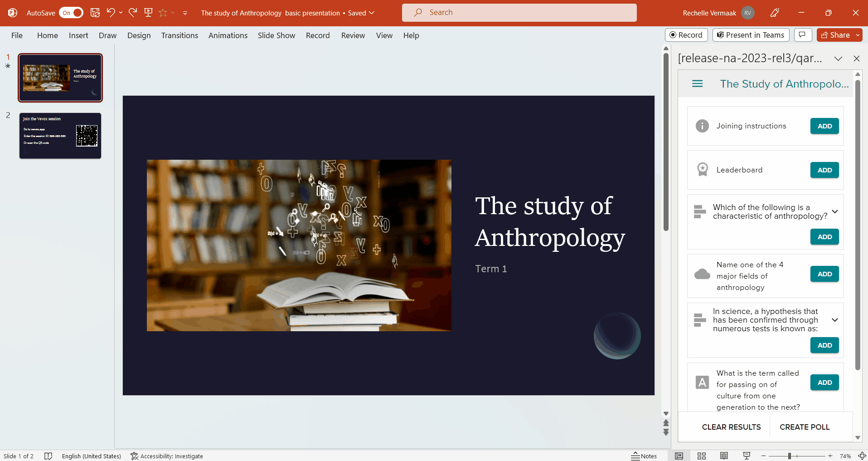Open Reading View from the status bar
The height and width of the screenshot is (461, 868).
724,456
